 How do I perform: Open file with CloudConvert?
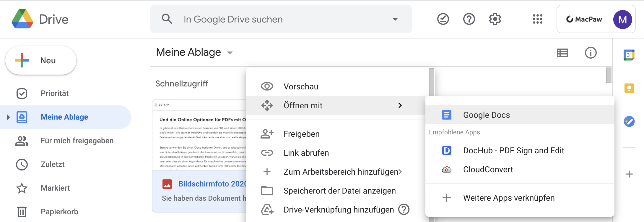520,169
